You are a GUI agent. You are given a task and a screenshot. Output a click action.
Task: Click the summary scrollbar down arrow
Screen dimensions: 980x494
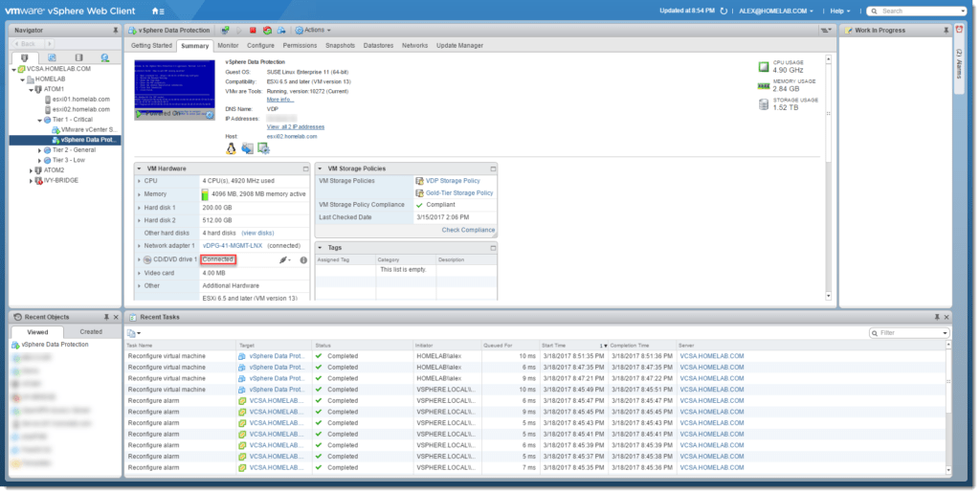(x=829, y=296)
